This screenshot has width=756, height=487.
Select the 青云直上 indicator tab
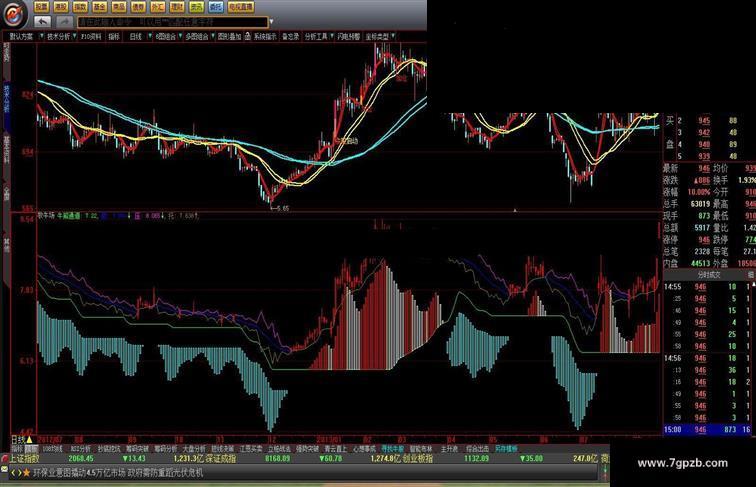pyautogui.click(x=336, y=449)
